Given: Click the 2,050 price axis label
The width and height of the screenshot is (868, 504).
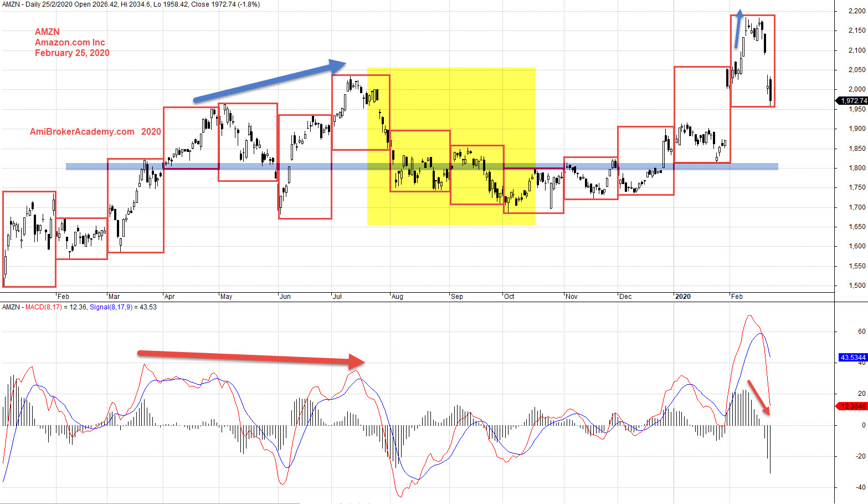Looking at the screenshot, I should [x=857, y=70].
